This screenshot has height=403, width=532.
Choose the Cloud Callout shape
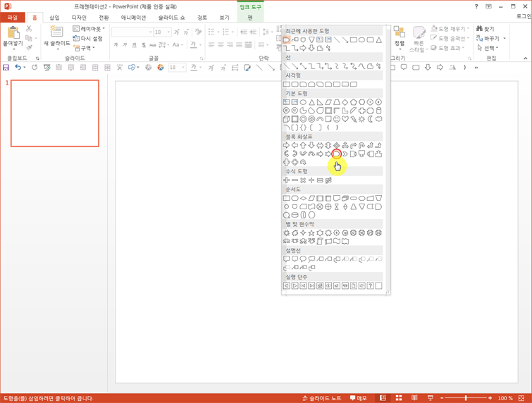(311, 259)
